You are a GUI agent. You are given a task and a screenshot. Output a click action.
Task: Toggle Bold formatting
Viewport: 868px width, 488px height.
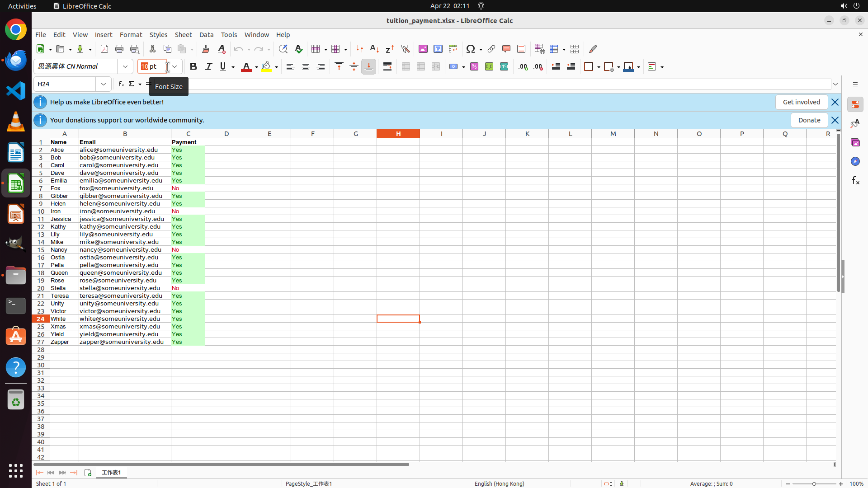[x=193, y=66]
